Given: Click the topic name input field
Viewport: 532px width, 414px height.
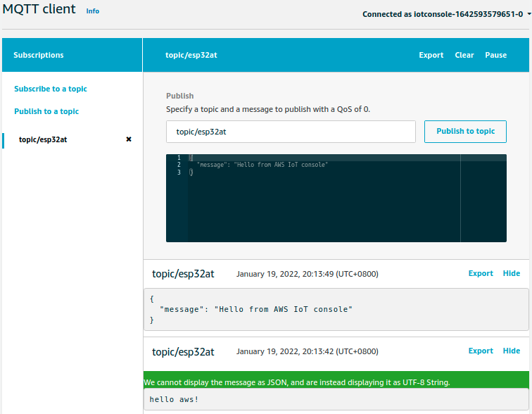Looking at the screenshot, I should 291,132.
